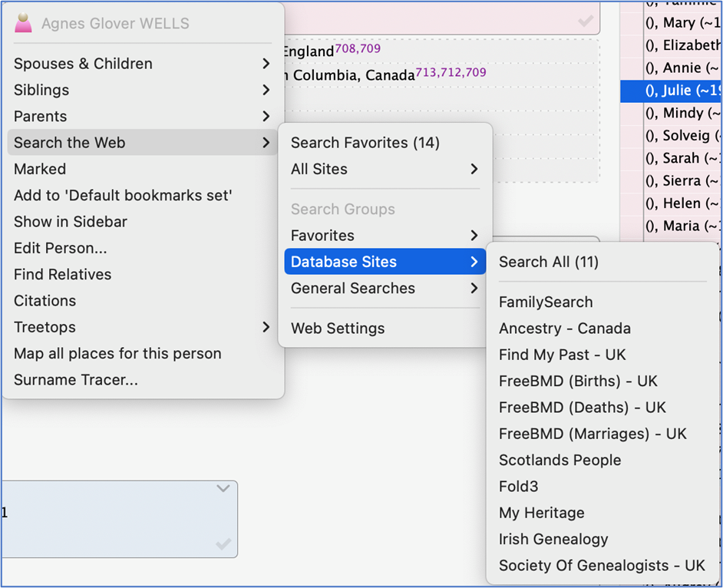Search on FamilySearch
Screen dimensions: 723x588
pos(546,302)
